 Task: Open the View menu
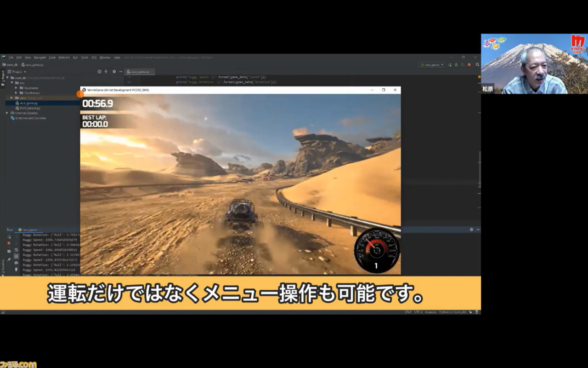28,57
